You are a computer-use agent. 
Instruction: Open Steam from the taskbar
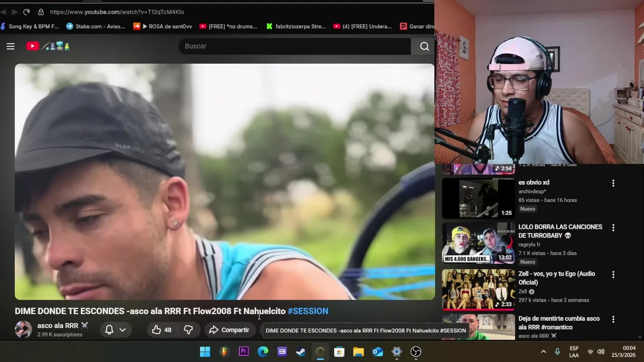(301, 351)
